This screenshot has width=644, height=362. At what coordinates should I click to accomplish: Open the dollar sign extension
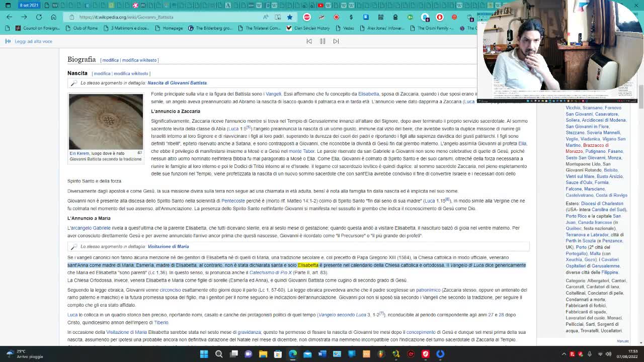pyautogui.click(x=351, y=17)
